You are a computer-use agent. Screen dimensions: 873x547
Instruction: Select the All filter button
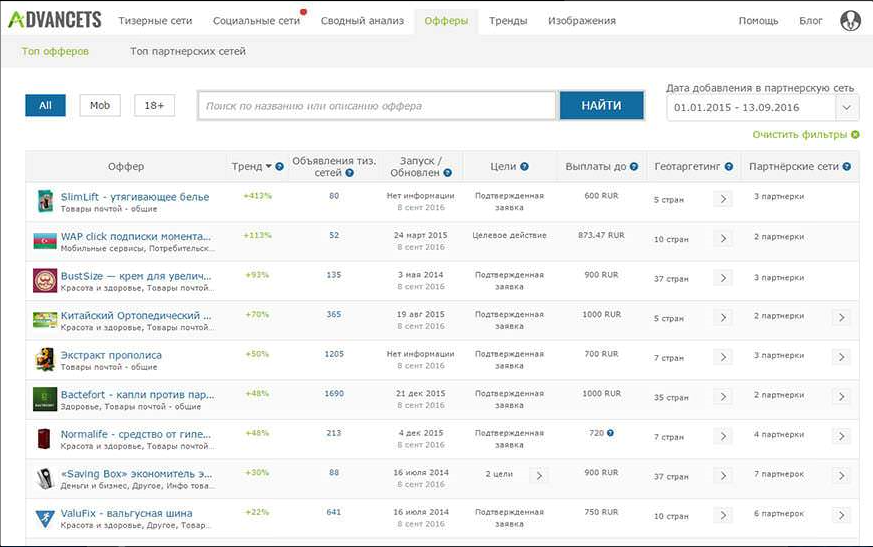[x=45, y=105]
